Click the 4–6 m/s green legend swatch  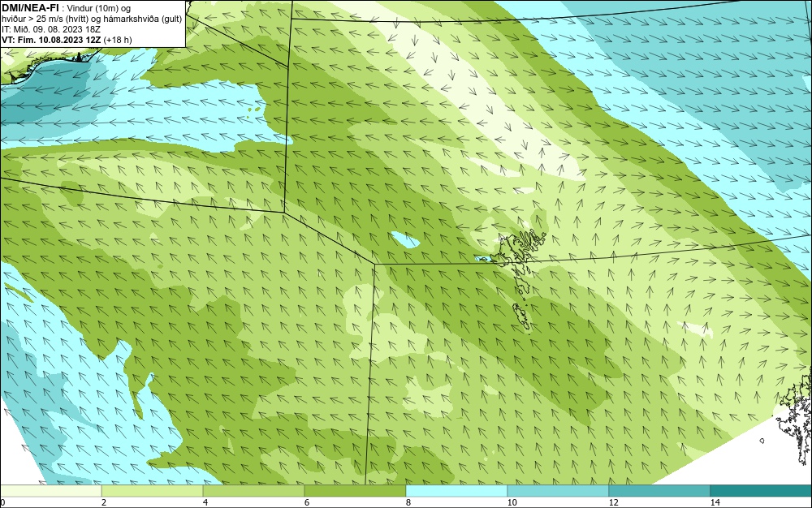253,491
